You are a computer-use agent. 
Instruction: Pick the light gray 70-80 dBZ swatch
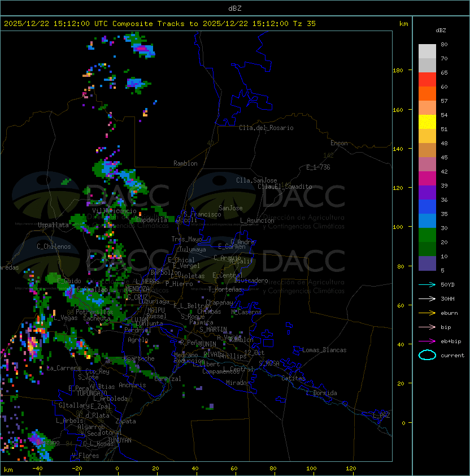(427, 51)
